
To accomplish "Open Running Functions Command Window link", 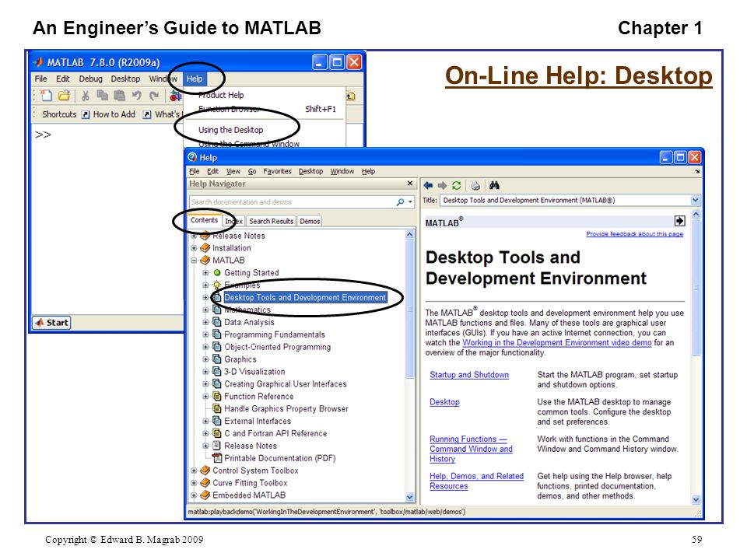I will coord(472,449).
